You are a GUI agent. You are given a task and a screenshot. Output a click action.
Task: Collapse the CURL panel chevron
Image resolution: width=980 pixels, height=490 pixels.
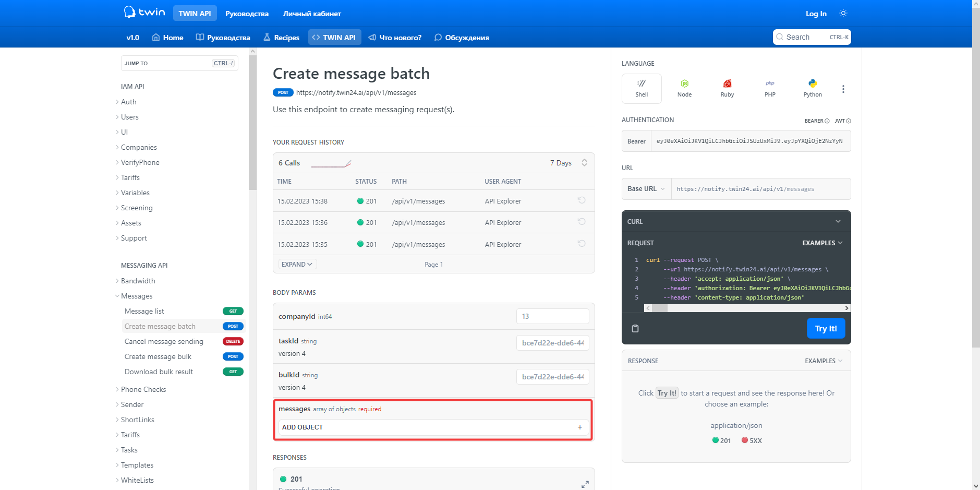click(838, 221)
